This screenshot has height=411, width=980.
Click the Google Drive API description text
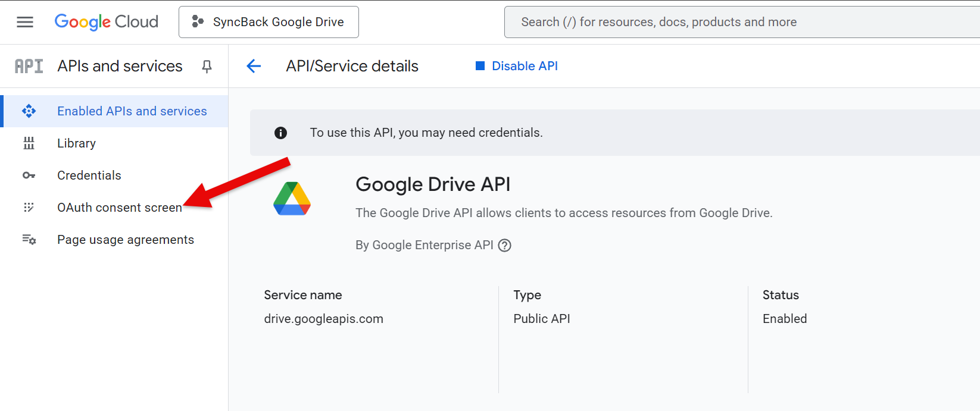[564, 213]
